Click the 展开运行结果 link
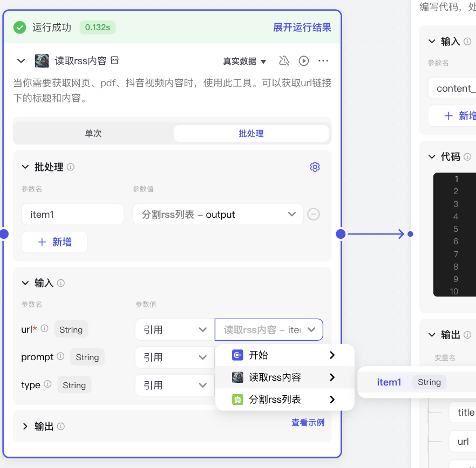 (302, 27)
